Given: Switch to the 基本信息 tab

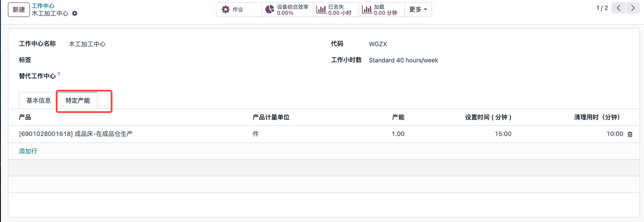Looking at the screenshot, I should pos(39,100).
